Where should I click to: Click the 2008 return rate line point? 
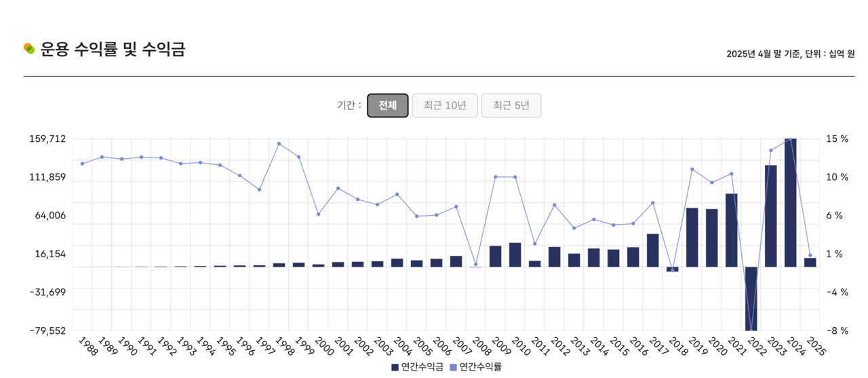(475, 264)
